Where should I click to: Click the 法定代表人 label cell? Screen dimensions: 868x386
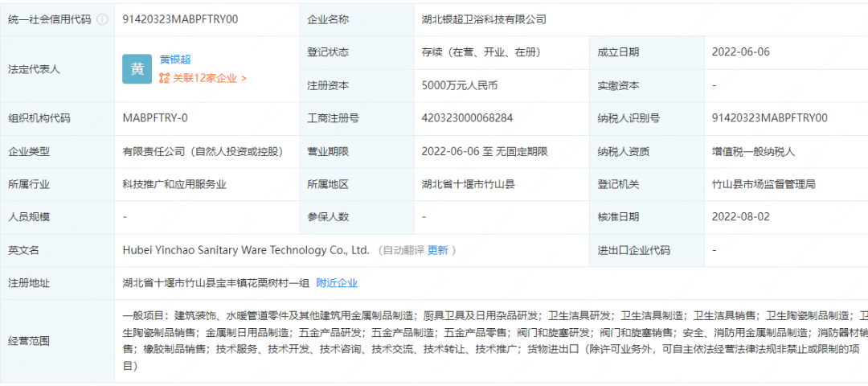click(x=57, y=68)
